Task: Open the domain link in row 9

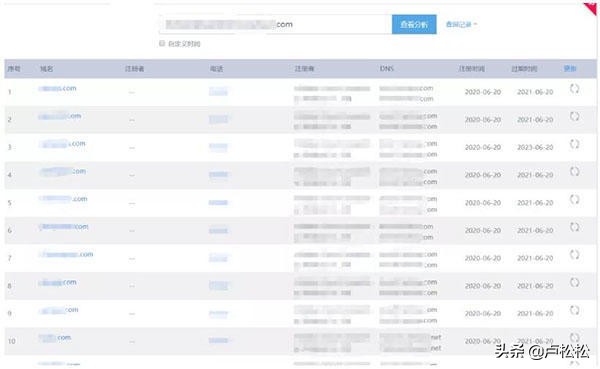Action: pyautogui.click(x=59, y=310)
